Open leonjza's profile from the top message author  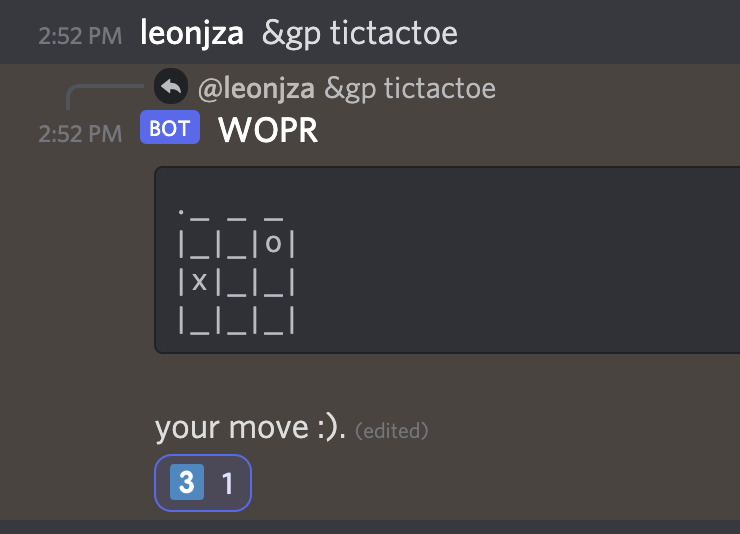pos(192,33)
